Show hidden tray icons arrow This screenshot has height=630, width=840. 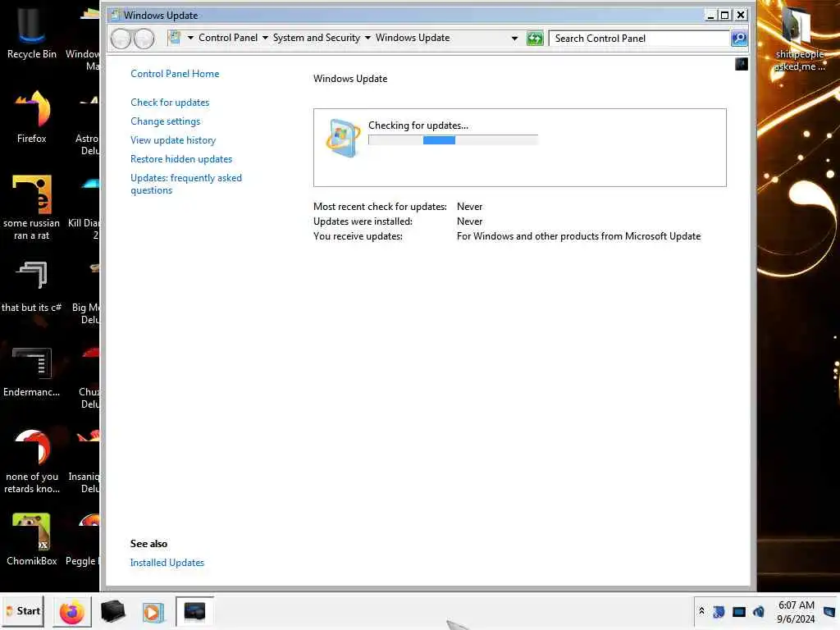tap(701, 610)
